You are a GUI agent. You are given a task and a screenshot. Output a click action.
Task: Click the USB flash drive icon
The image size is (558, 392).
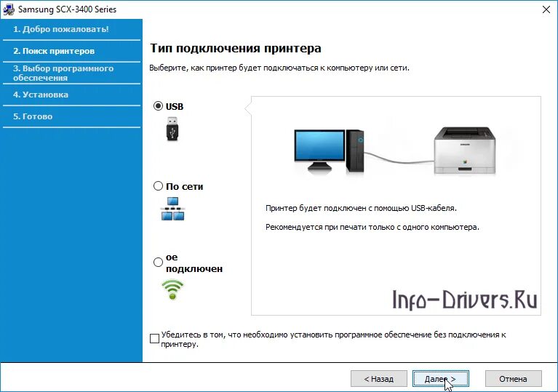[172, 129]
